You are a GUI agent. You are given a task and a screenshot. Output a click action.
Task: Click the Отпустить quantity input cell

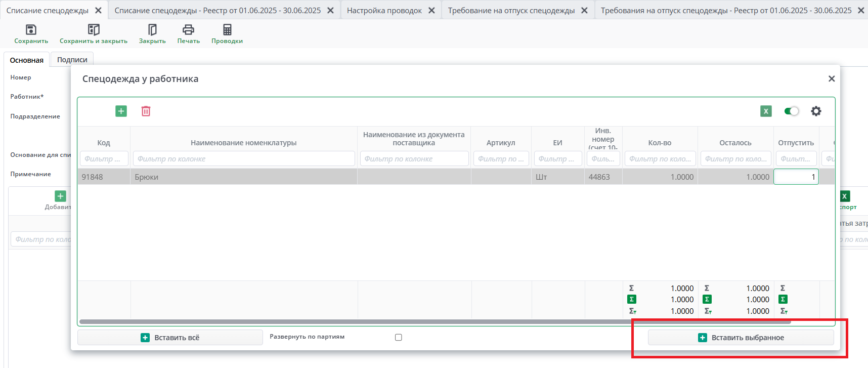coord(796,177)
